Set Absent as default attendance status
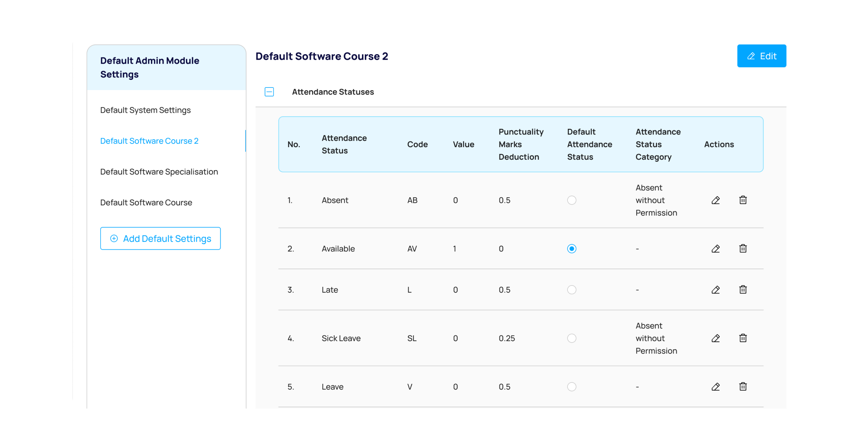This screenshot has height=446, width=868. click(571, 200)
